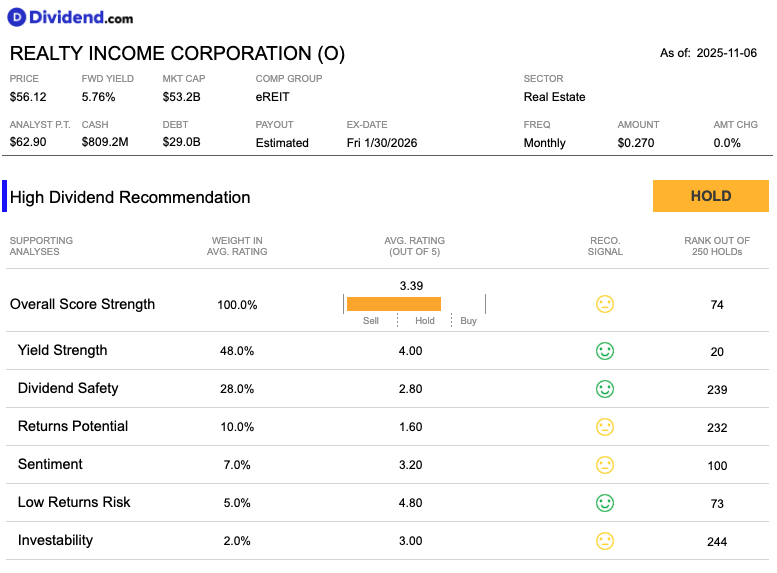This screenshot has width=777, height=573.
Task: Click the yellow face for Returns Potential
Action: coord(605,427)
